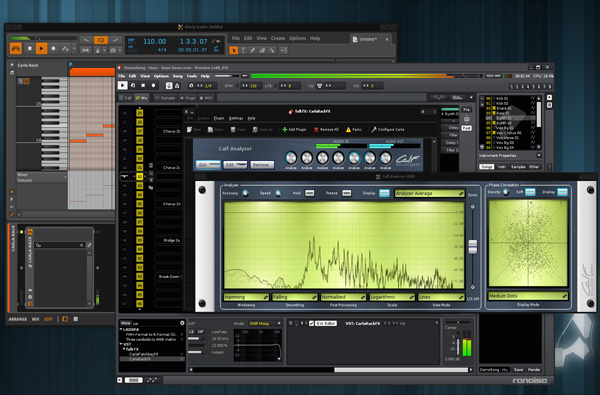Open Bitwig File menu
This screenshot has height=395, width=600.
pos(236,38)
